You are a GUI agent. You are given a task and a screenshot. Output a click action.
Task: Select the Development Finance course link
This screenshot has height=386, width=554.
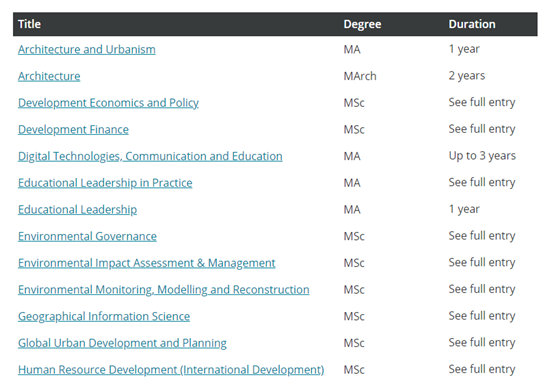tap(73, 129)
